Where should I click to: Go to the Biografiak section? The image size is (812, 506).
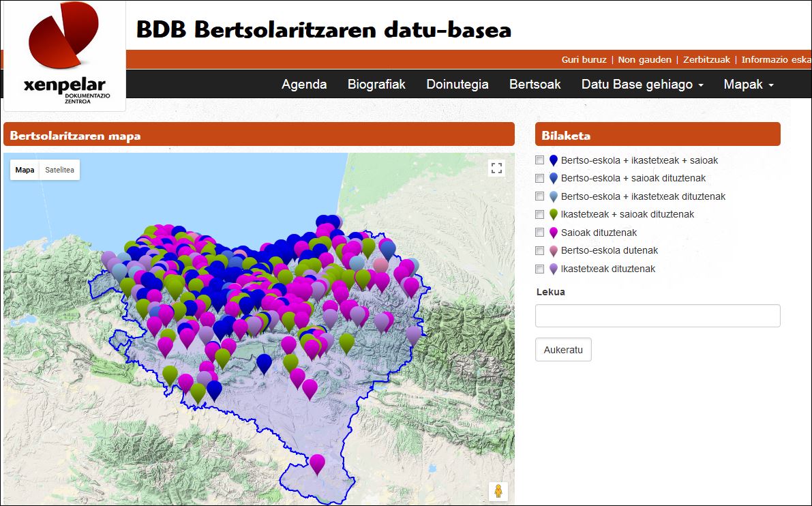(376, 85)
